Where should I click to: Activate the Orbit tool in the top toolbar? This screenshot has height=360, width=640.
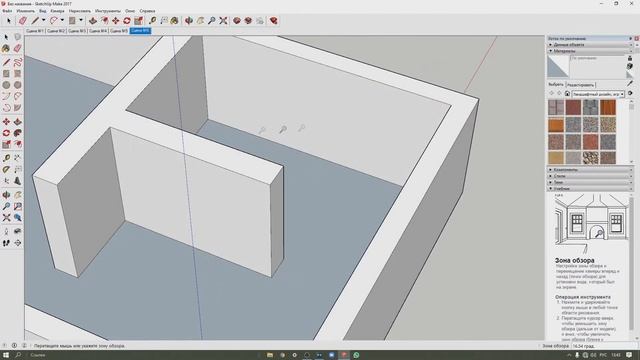189,20
